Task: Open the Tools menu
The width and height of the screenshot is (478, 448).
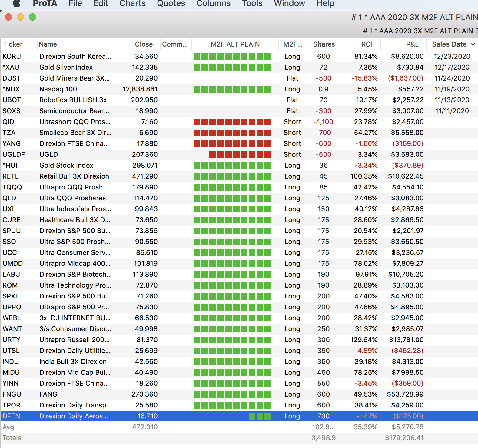Action: (x=252, y=3)
